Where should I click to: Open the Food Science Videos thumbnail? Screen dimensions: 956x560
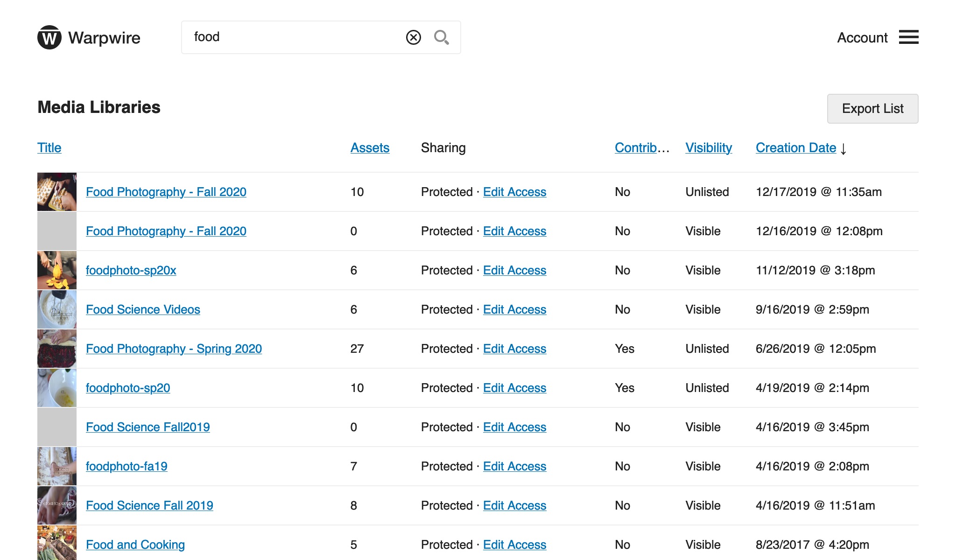coord(57,309)
